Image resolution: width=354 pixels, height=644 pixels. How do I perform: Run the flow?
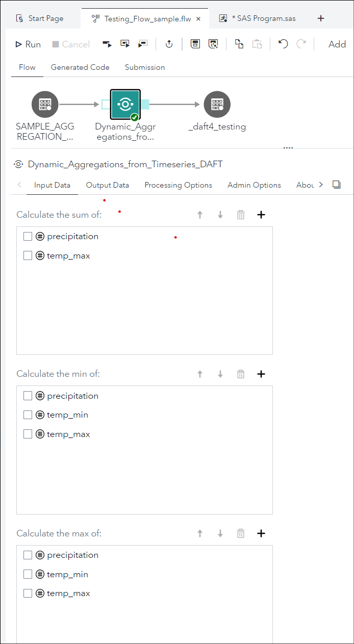coord(28,44)
